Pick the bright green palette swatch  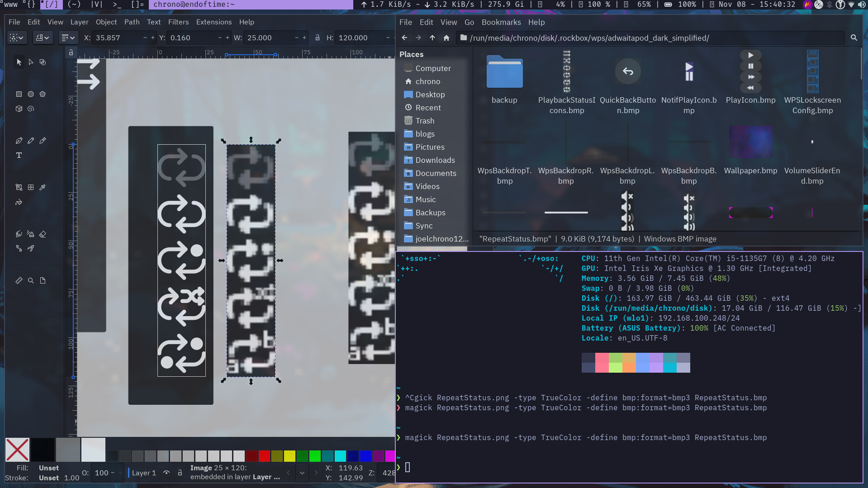315,456
